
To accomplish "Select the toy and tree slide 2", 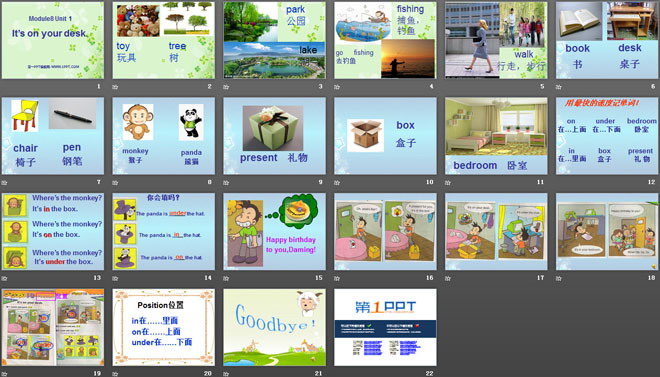I will [164, 40].
